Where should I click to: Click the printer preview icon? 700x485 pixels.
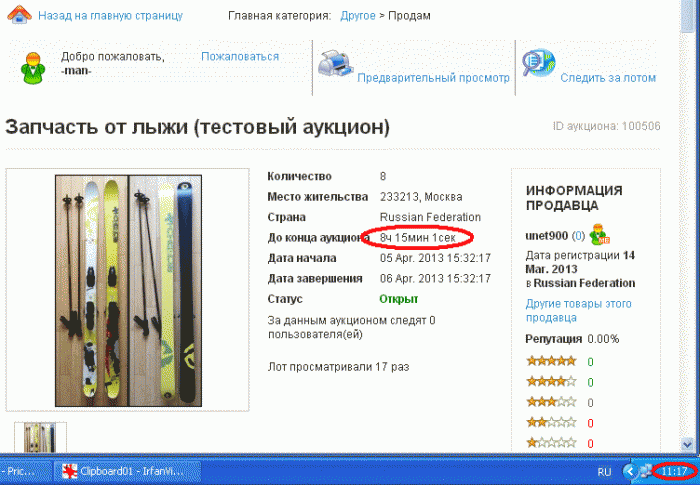[335, 63]
